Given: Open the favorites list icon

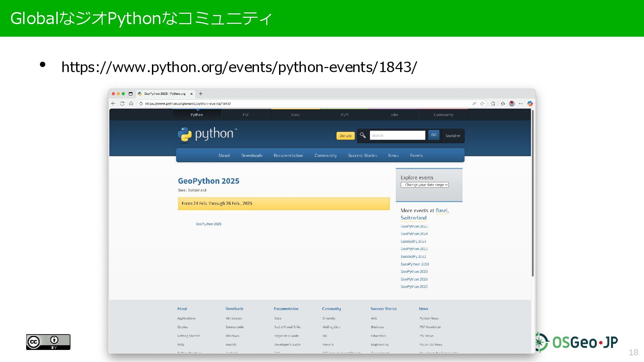Looking at the screenshot, I should click(503, 104).
